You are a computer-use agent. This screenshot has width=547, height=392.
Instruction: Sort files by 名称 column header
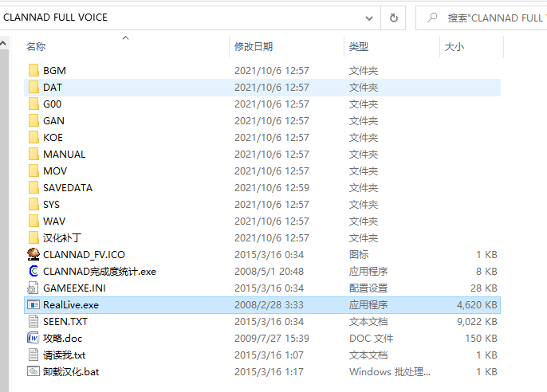click(x=36, y=46)
